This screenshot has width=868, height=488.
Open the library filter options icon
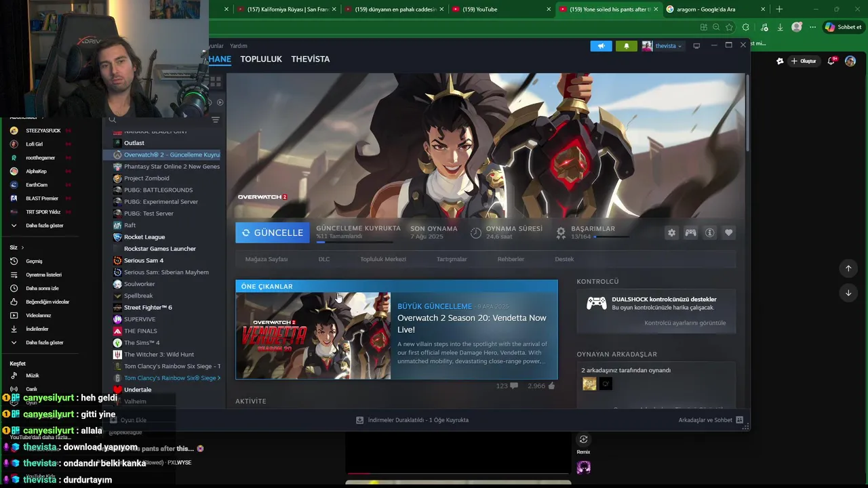tap(216, 119)
